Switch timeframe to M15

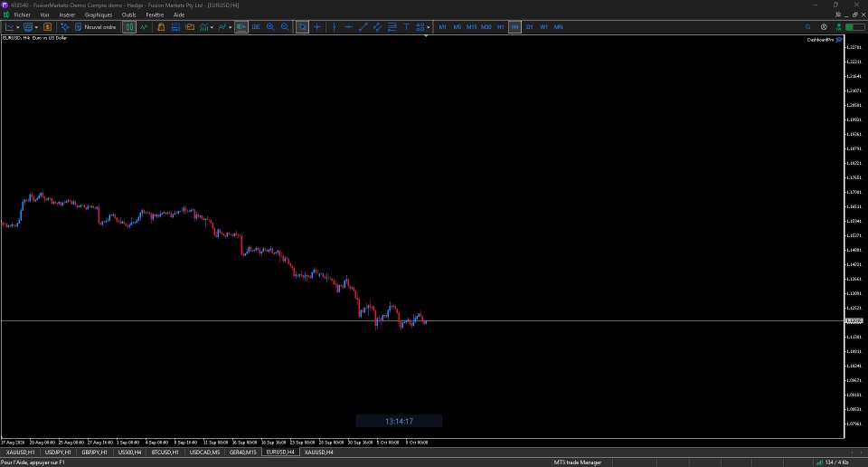tap(472, 26)
